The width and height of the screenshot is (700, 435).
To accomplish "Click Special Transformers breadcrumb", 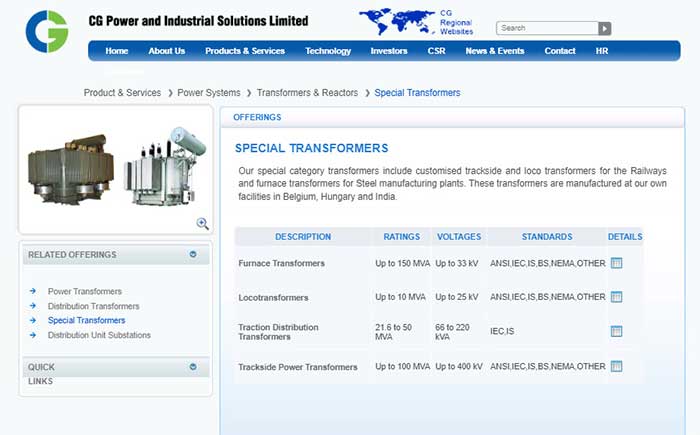I will (x=417, y=92).
